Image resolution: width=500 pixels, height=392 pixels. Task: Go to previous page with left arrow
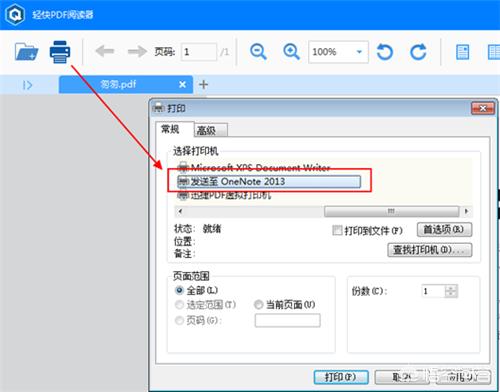coord(105,51)
